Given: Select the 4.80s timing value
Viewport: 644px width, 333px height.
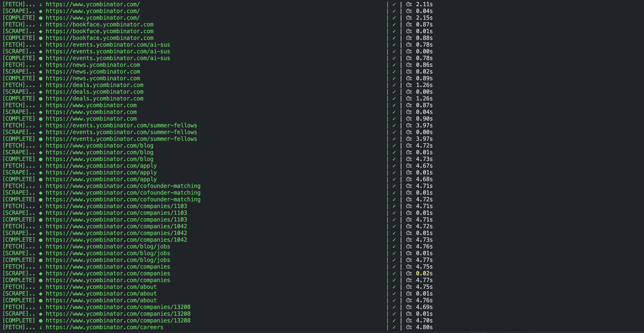Looking at the screenshot, I should pos(424,327).
